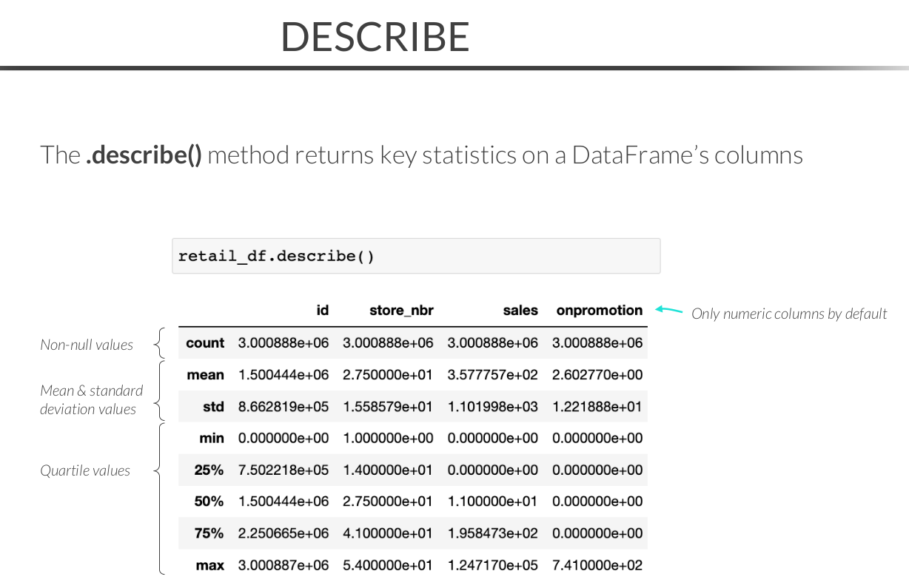The image size is (909, 588).
Task: Click the onpromotion column header
Action: click(599, 311)
